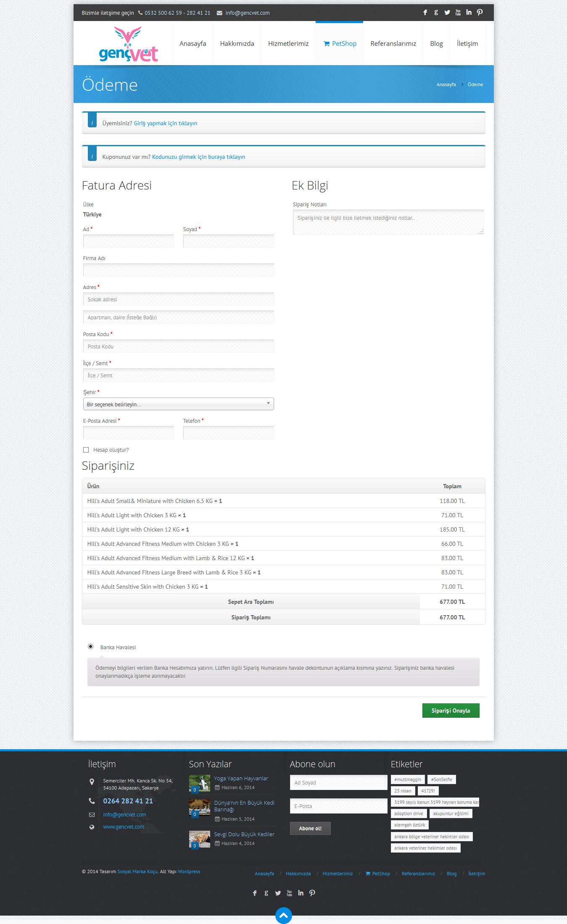This screenshot has width=567, height=924.
Task: Click Sevgi Dolu Büyük Kediler thumbnail
Action: tap(200, 840)
